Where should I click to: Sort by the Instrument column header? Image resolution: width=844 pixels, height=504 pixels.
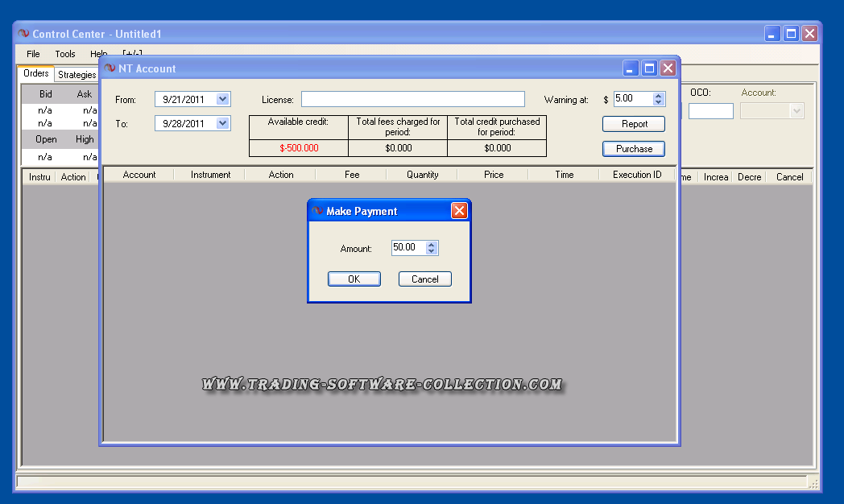click(210, 175)
